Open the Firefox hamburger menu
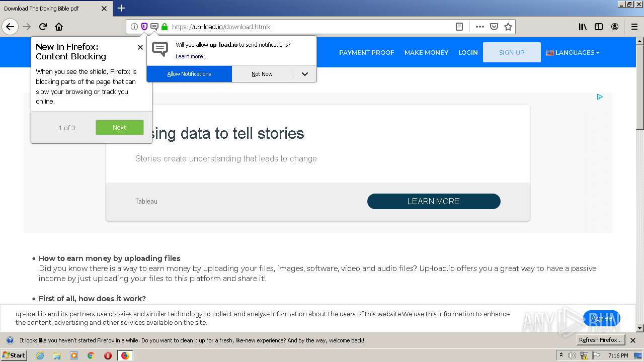644x362 pixels. tap(634, 27)
